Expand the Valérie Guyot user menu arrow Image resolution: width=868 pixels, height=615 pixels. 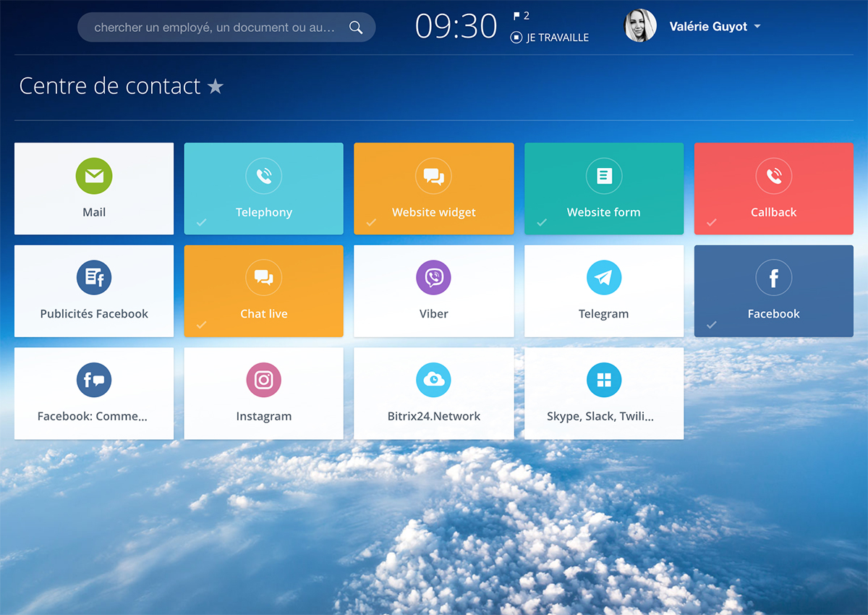click(757, 27)
